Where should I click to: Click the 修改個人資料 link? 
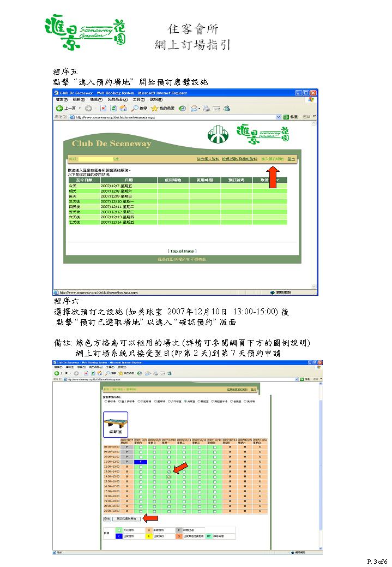(x=208, y=159)
